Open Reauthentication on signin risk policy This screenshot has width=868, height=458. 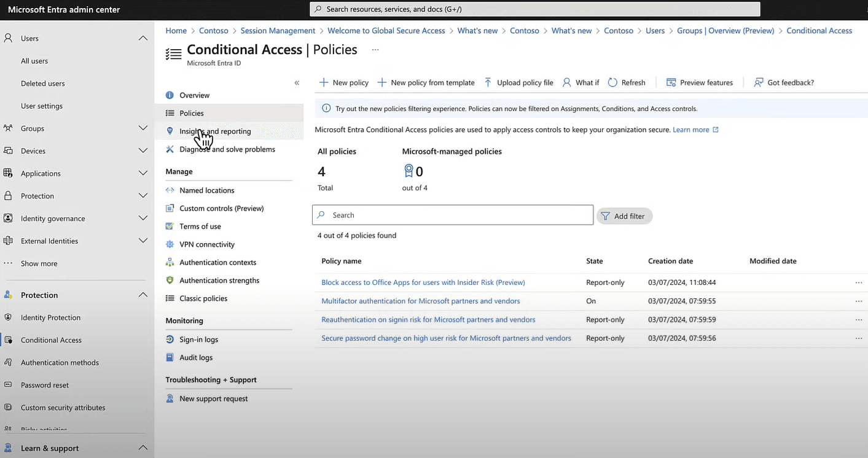pyautogui.click(x=428, y=319)
